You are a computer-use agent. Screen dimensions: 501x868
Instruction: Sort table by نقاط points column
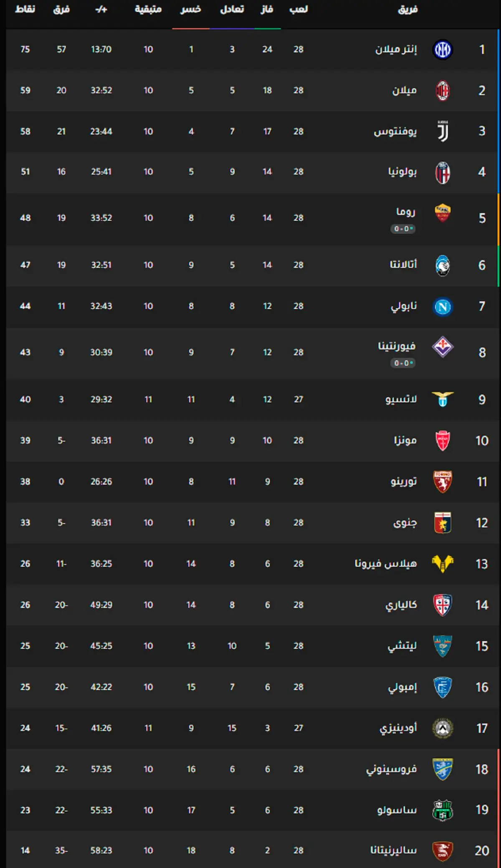(x=25, y=9)
